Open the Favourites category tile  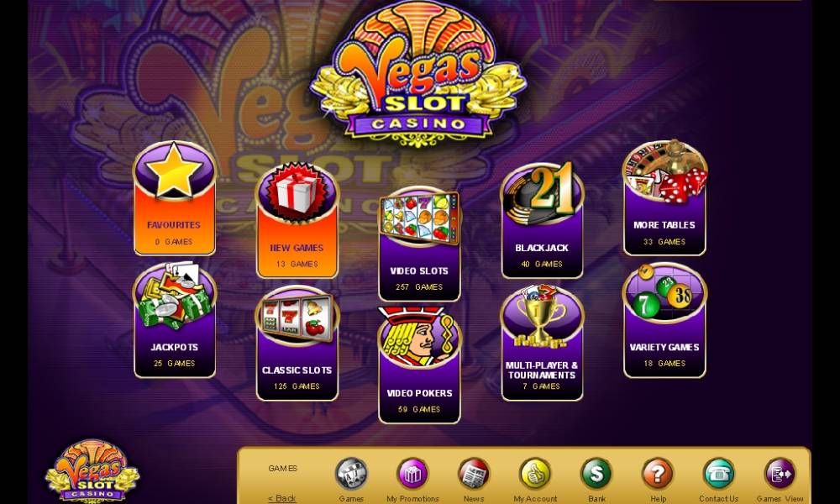[174, 198]
